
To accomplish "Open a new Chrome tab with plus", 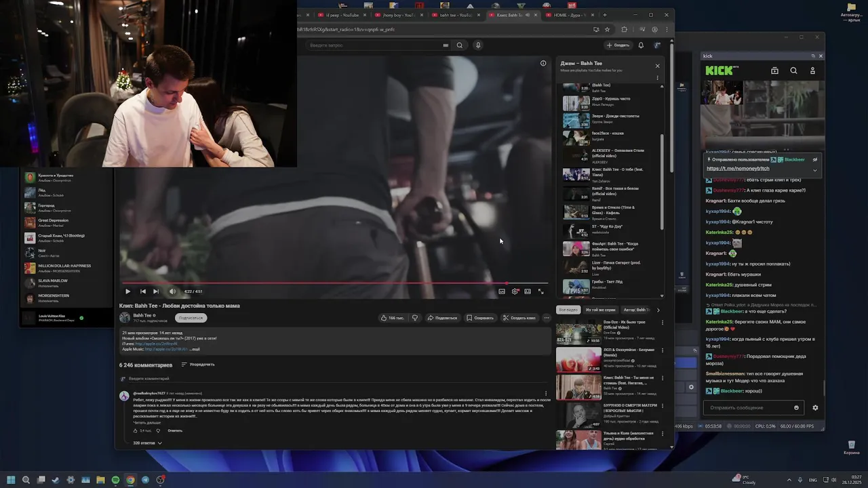I will (x=605, y=15).
